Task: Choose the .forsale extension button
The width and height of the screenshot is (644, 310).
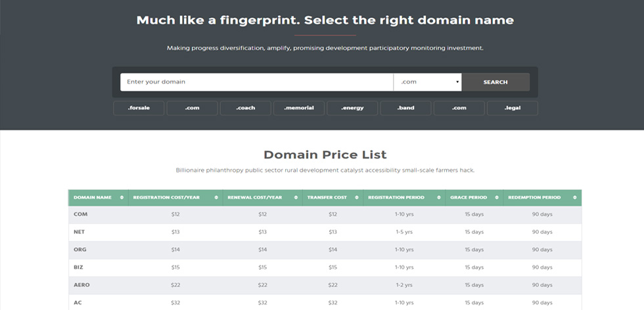Action: [x=139, y=108]
